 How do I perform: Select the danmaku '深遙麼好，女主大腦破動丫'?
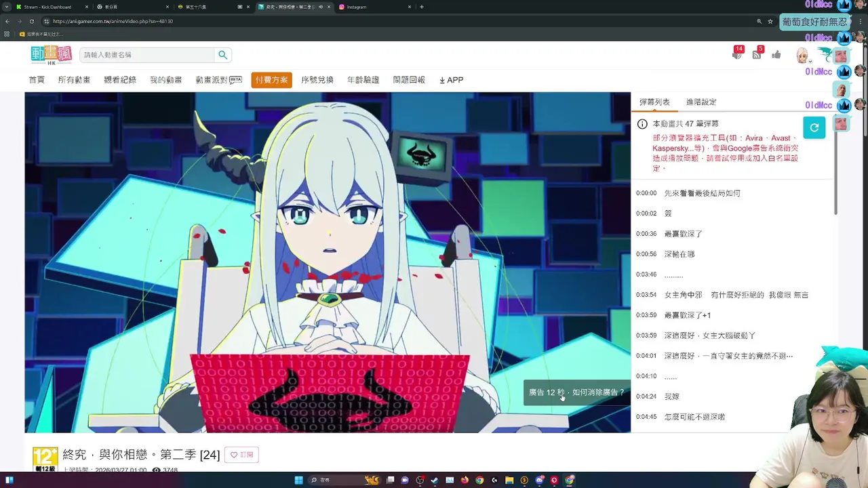[709, 335]
